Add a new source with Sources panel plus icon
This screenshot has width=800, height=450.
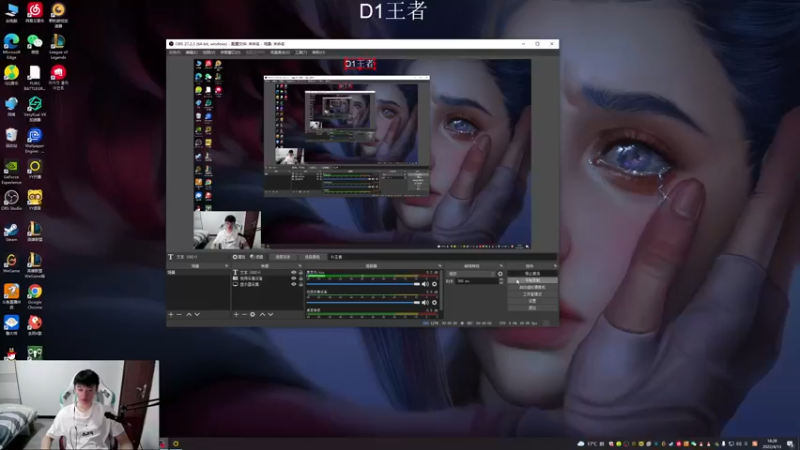click(236, 314)
